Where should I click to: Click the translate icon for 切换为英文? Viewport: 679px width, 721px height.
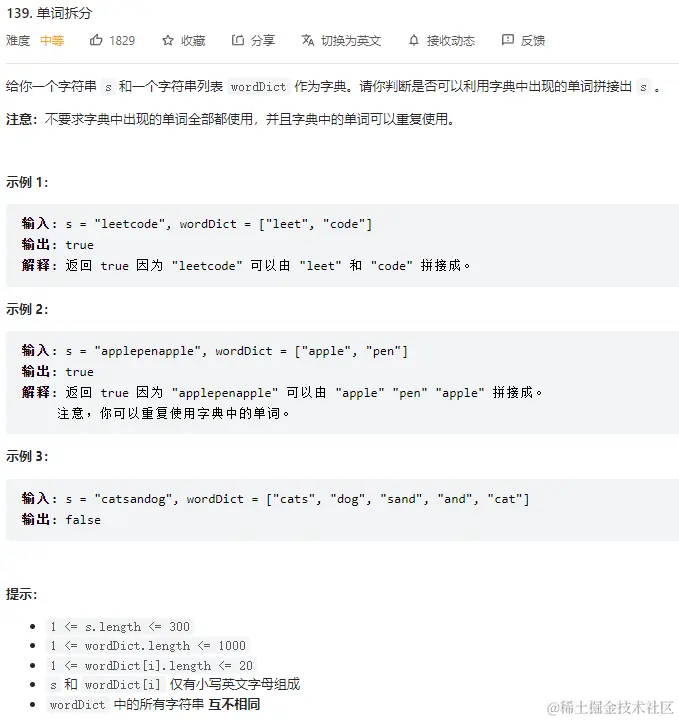pyautogui.click(x=308, y=40)
